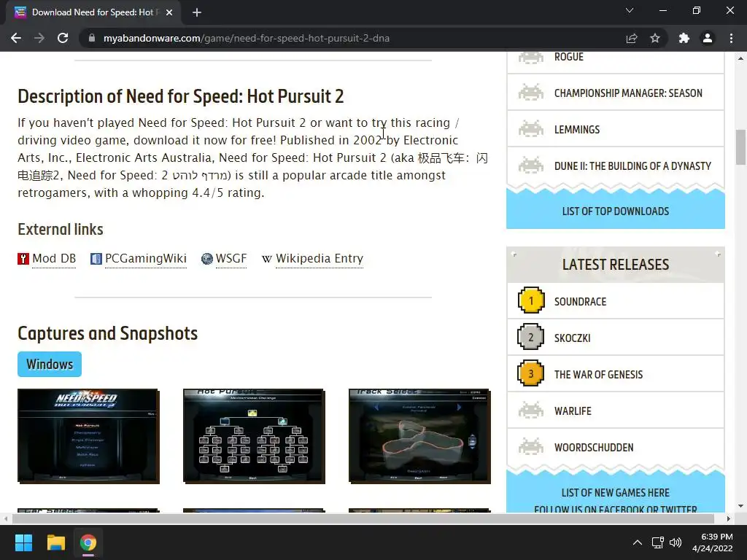The image size is (747, 560).
Task: Open the Extensions puzzle icon
Action: coord(684,38)
